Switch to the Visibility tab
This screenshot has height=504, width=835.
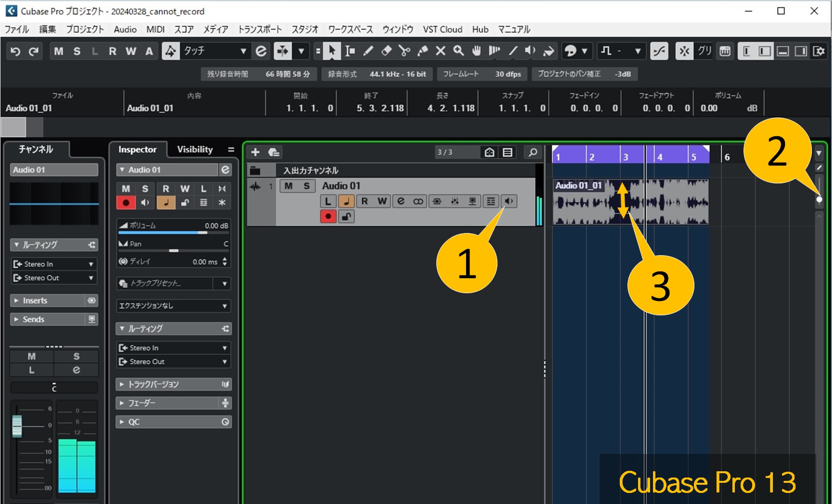coord(195,149)
